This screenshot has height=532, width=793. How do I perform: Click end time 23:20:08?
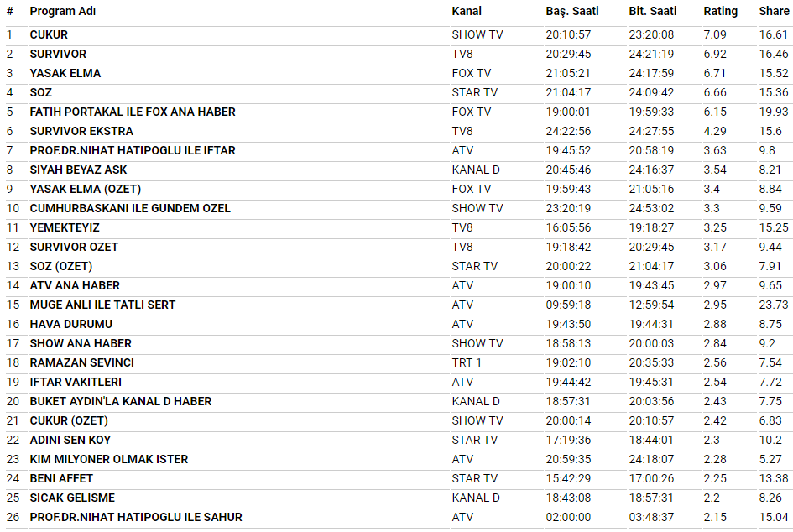651,34
